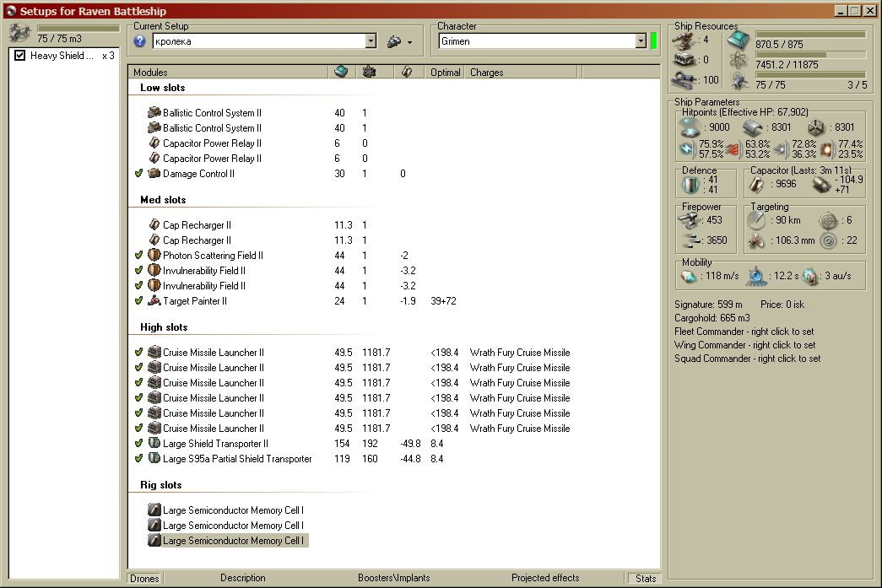Click the Target Painter II icon
The image size is (882, 588).
click(154, 300)
